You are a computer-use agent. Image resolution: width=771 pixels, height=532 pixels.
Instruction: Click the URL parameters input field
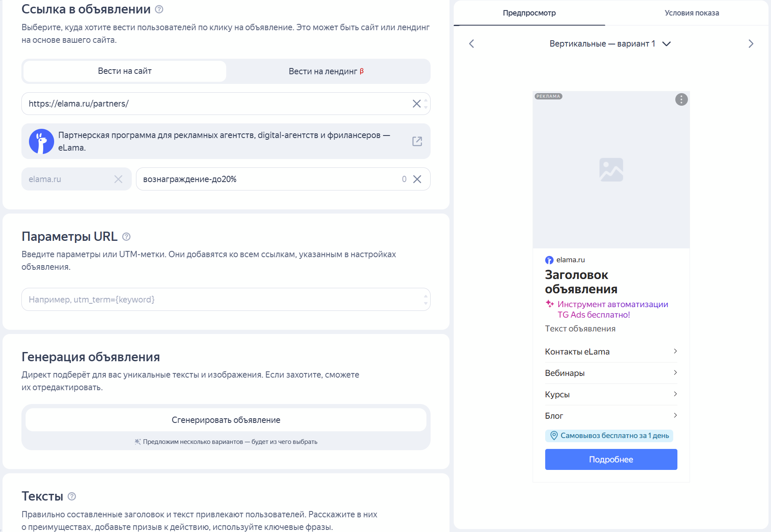point(222,300)
